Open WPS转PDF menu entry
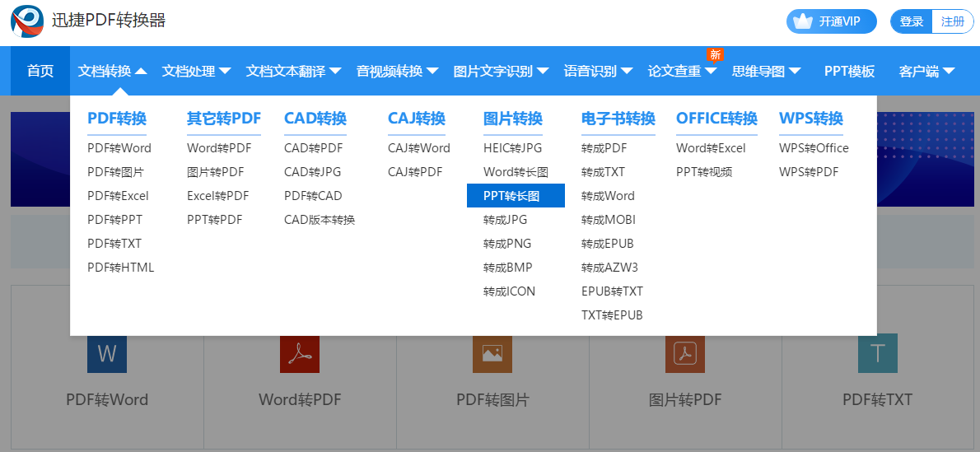The width and height of the screenshot is (980, 452). pyautogui.click(x=809, y=172)
